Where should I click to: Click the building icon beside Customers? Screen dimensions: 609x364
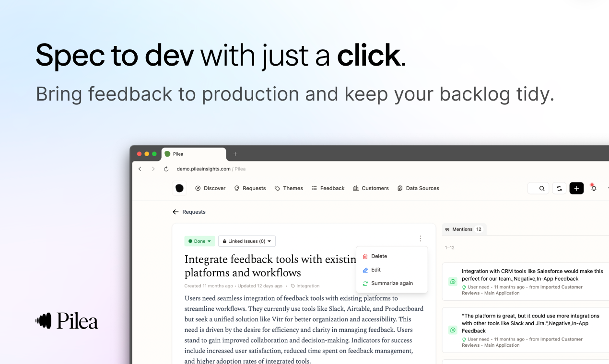click(x=356, y=188)
